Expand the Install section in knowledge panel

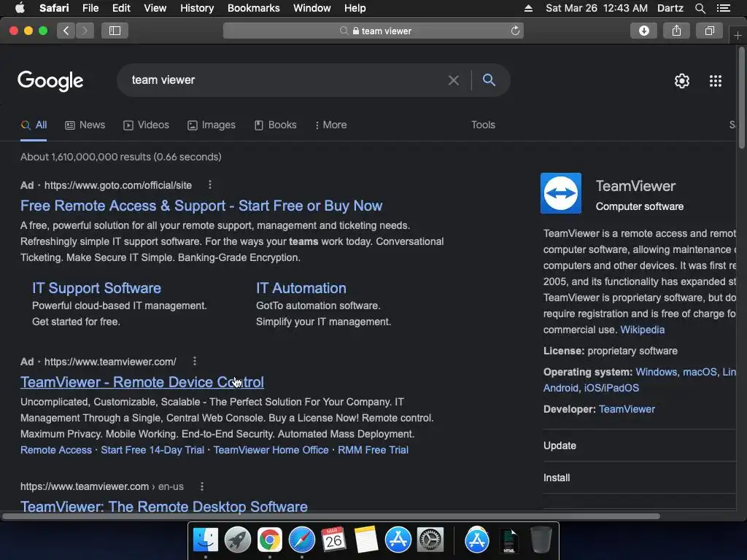[640, 478]
